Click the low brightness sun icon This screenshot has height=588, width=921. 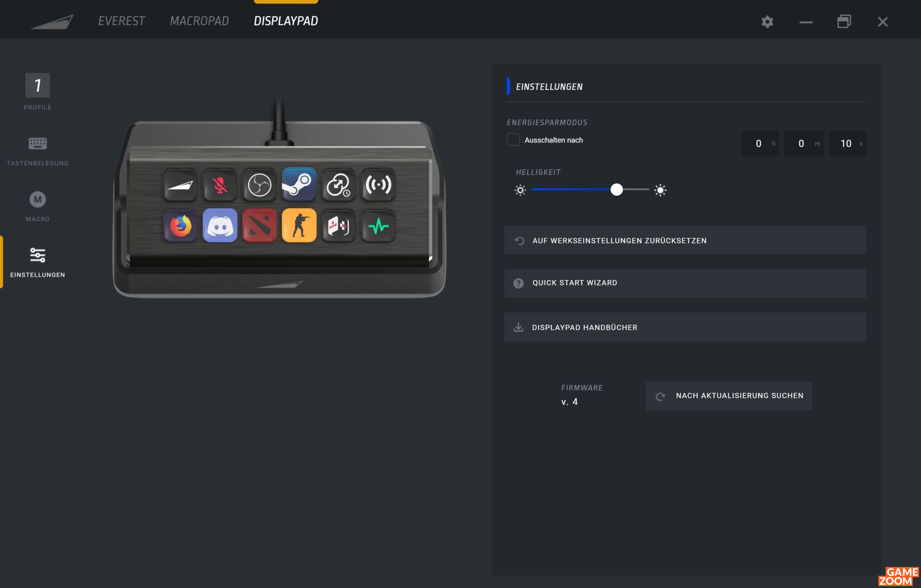coord(520,190)
